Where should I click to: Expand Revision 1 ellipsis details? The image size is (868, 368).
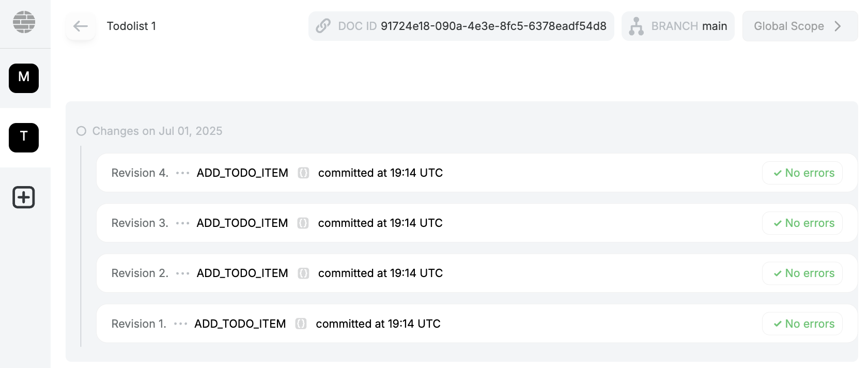180,324
